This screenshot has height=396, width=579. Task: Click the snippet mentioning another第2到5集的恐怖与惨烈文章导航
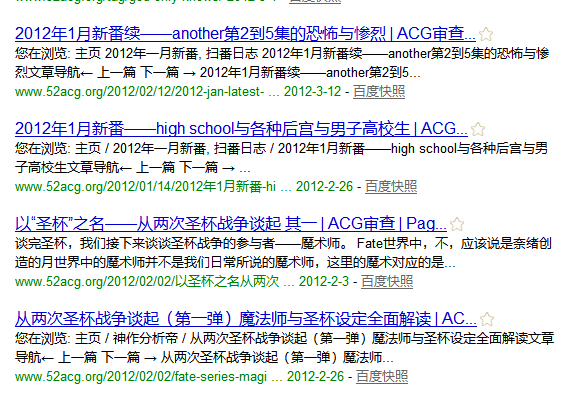pos(282,63)
